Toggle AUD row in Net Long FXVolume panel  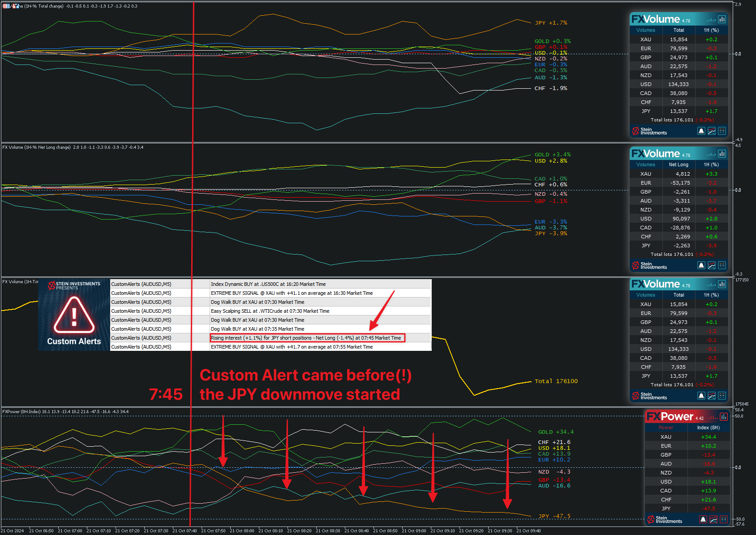click(x=679, y=201)
